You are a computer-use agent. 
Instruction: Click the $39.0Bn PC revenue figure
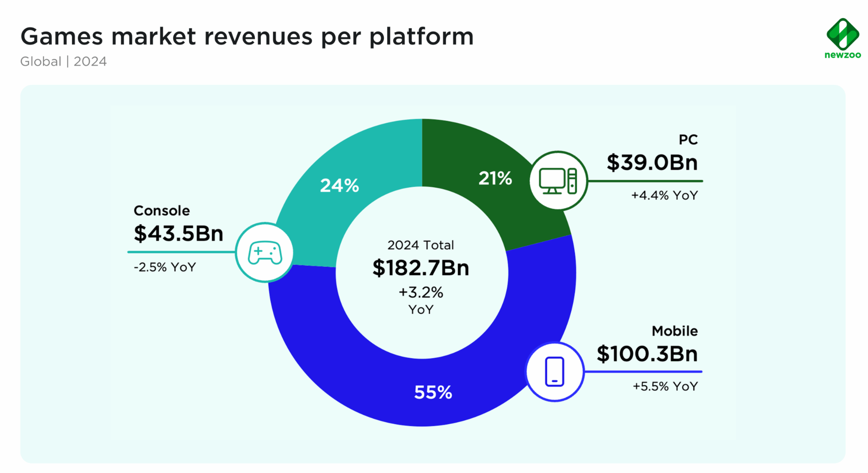[652, 163]
